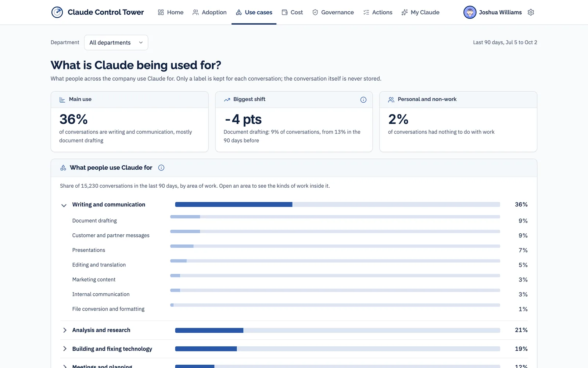Expand the Analysis and research area
The height and width of the screenshot is (368, 588).
click(65, 330)
